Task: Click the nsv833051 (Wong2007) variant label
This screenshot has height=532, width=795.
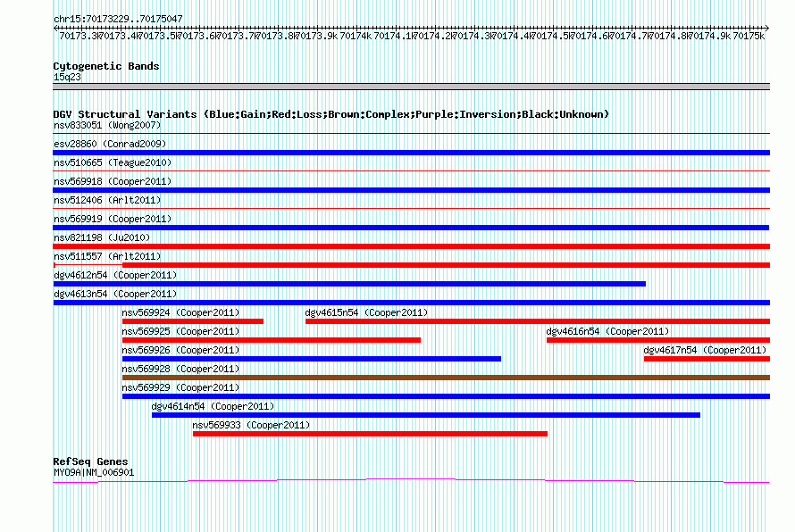Action: pos(107,125)
